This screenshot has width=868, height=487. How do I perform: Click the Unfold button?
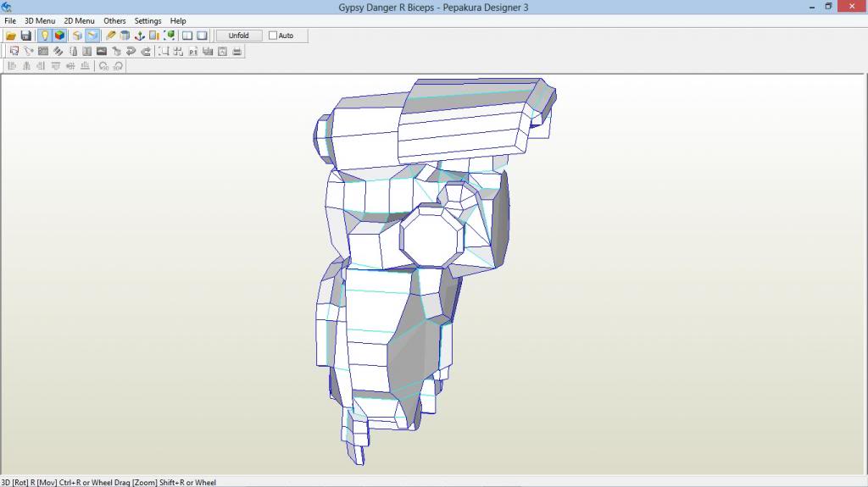[x=238, y=36]
